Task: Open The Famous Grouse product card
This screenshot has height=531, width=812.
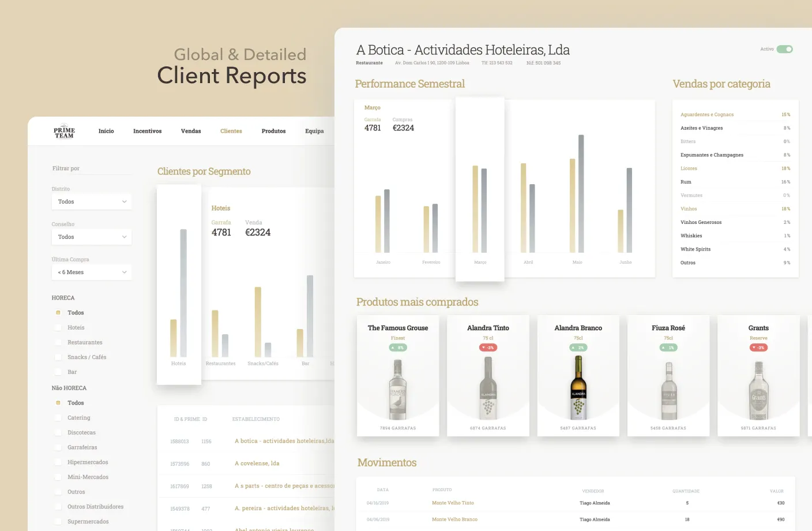Action: (x=398, y=376)
